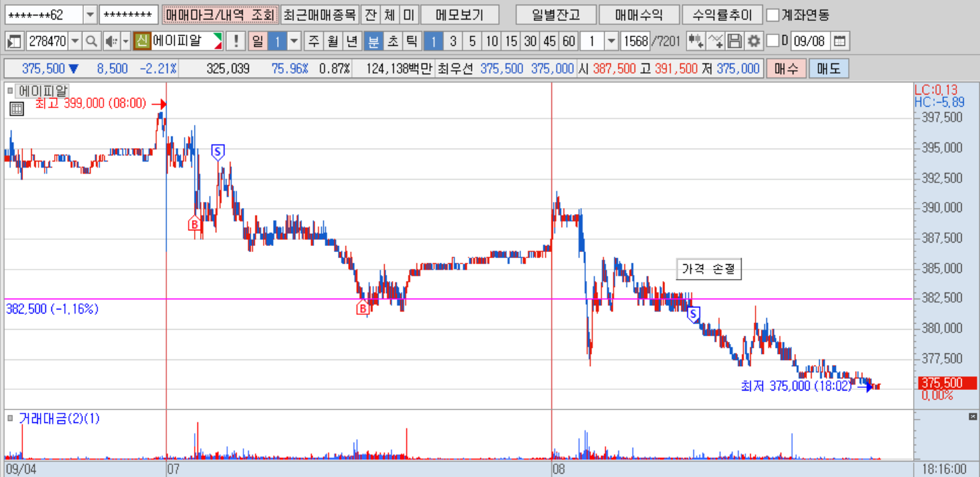
Task: Click the data table grid icon on chart
Action: pyautogui.click(x=16, y=108)
